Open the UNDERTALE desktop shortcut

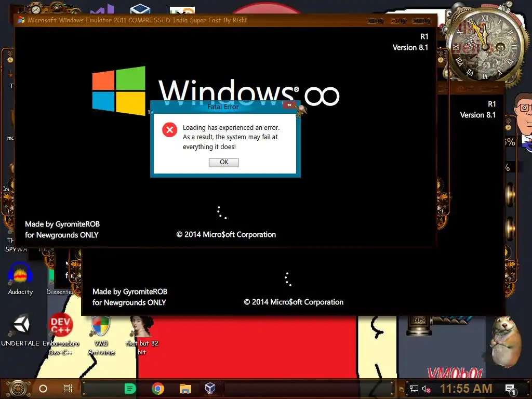click(20, 330)
